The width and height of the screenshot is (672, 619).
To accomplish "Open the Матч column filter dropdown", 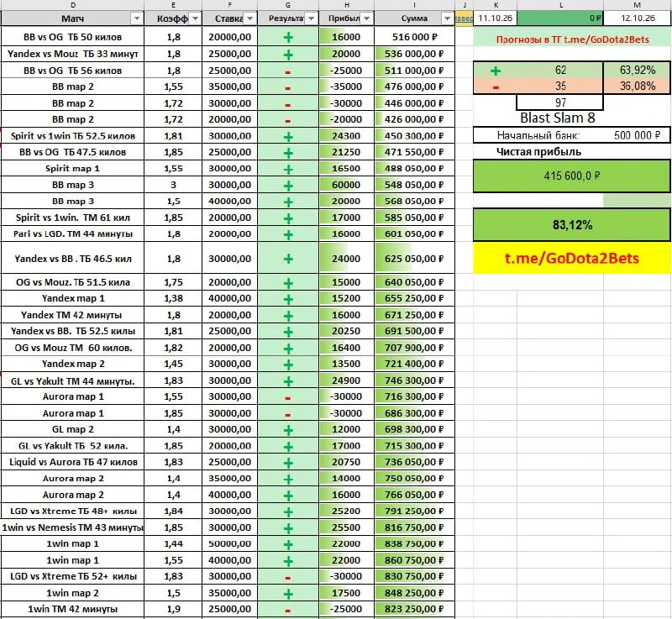I will pos(137,18).
